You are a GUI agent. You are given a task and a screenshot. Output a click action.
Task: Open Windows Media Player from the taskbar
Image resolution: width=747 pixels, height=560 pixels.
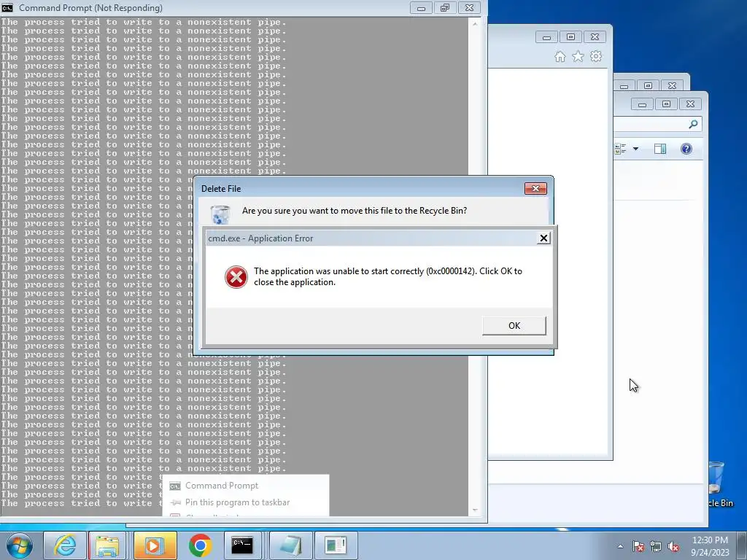(155, 545)
